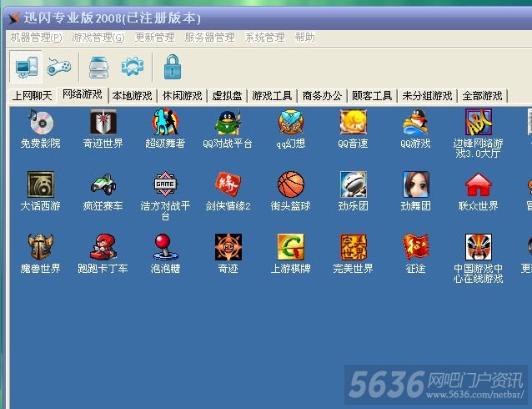Viewport: 532px width, 409px height.
Task: Open the 完美世界 game icon
Action: point(354,247)
